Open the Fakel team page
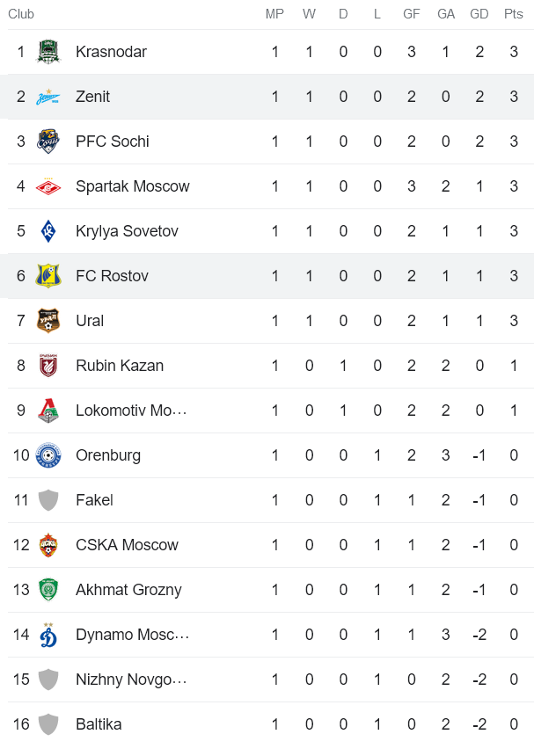The width and height of the screenshot is (534, 756). point(94,499)
